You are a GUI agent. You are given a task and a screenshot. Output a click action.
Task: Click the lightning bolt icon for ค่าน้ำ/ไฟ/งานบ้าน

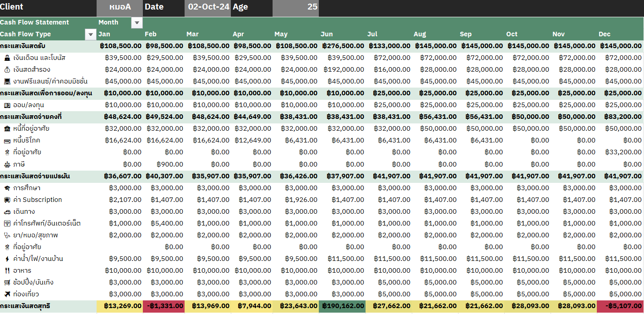[7, 259]
